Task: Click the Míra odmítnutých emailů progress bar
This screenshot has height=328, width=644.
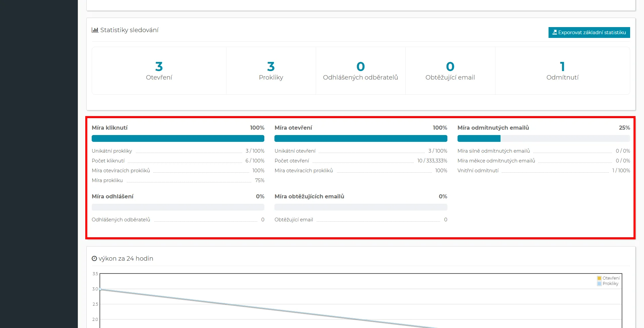Action: coord(543,138)
